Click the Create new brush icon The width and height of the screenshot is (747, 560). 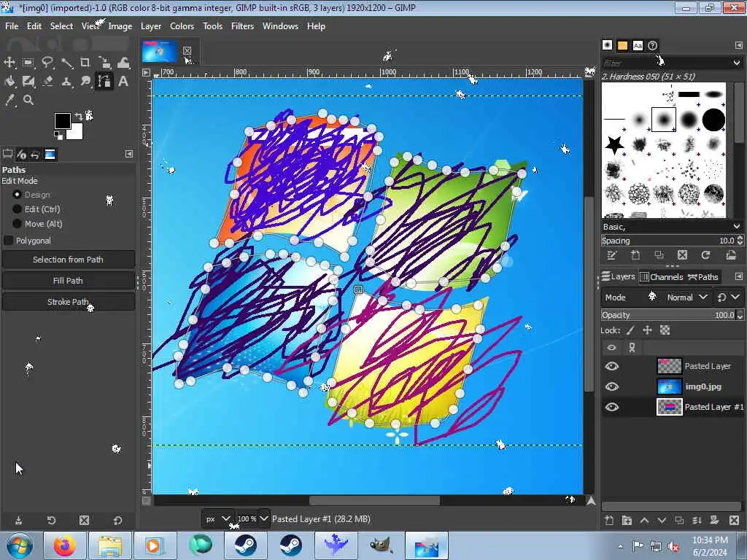click(635, 255)
